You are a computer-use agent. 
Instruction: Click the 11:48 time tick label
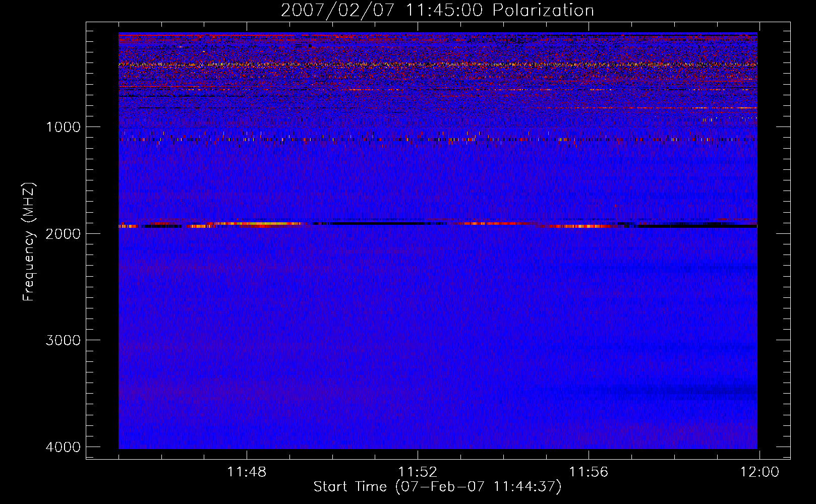(247, 472)
